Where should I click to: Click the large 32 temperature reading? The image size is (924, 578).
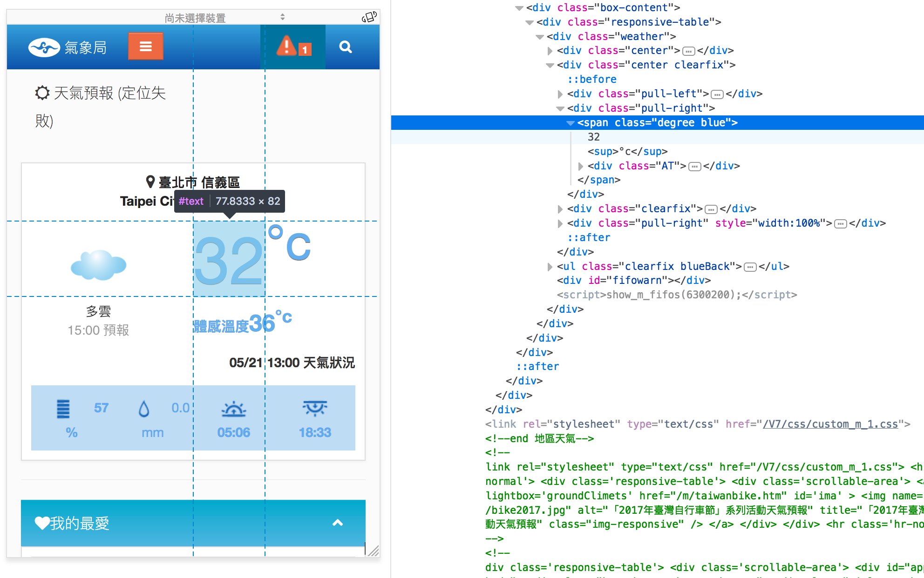pyautogui.click(x=229, y=260)
